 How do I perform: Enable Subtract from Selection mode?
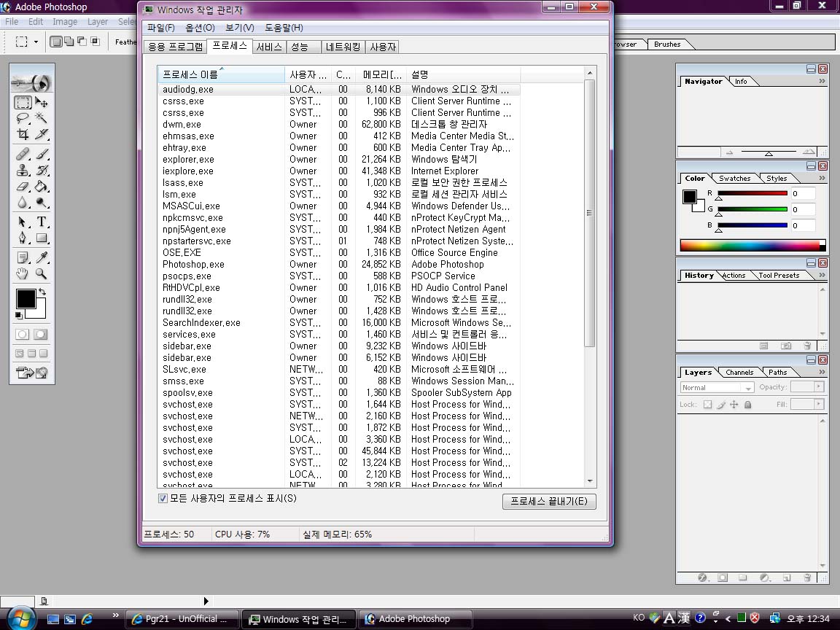82,42
